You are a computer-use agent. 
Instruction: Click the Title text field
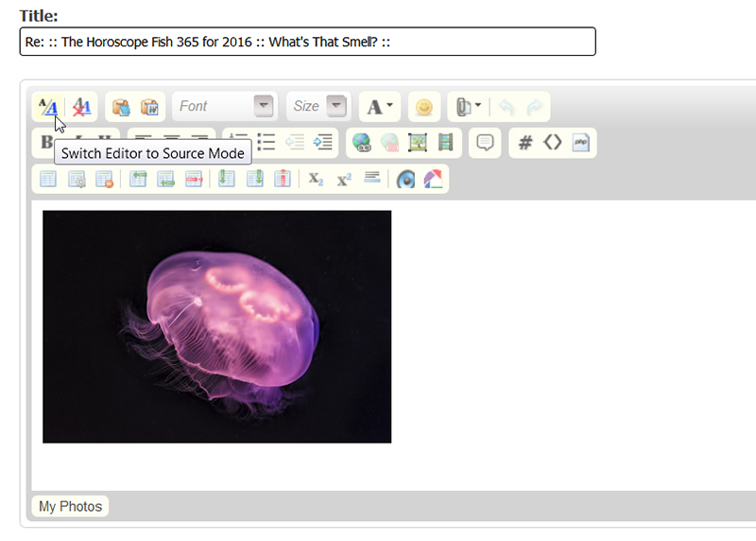tap(307, 42)
